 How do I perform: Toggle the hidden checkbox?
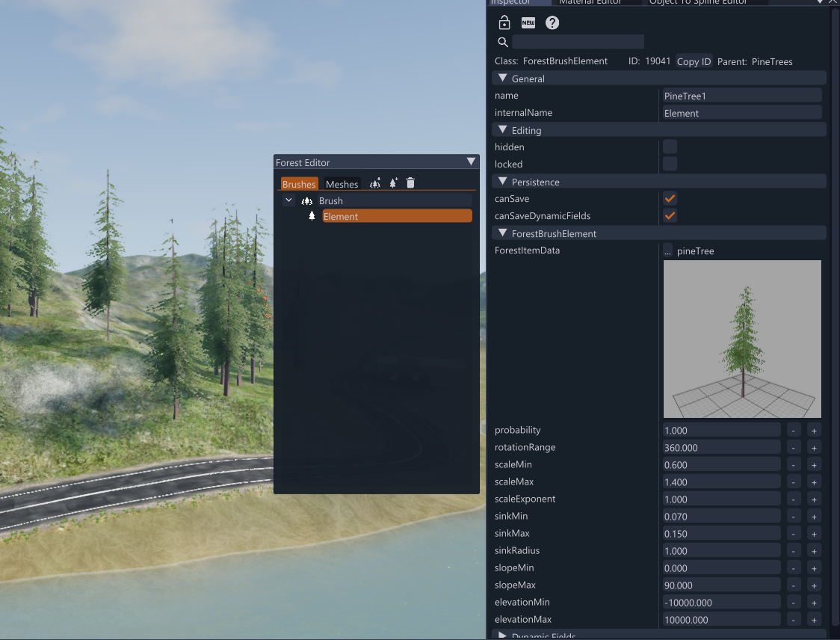(x=670, y=147)
